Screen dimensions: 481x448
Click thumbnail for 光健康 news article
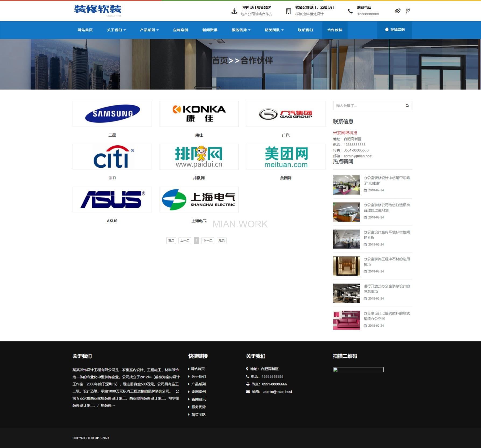point(346,185)
